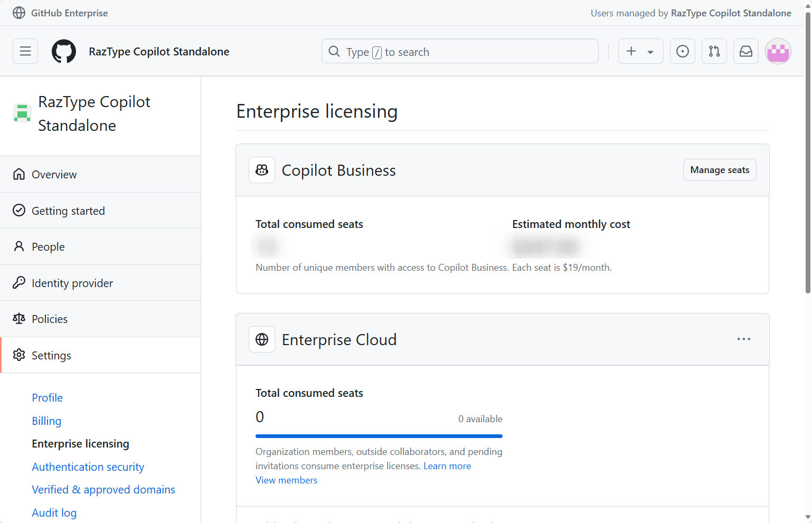Open the Learn more link about enterprise licenses
The width and height of the screenshot is (812, 523).
447,465
